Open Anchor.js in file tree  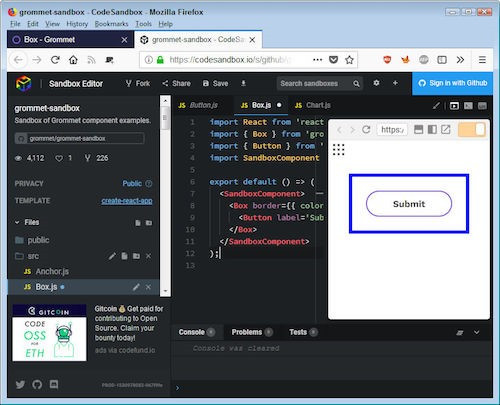click(x=47, y=271)
